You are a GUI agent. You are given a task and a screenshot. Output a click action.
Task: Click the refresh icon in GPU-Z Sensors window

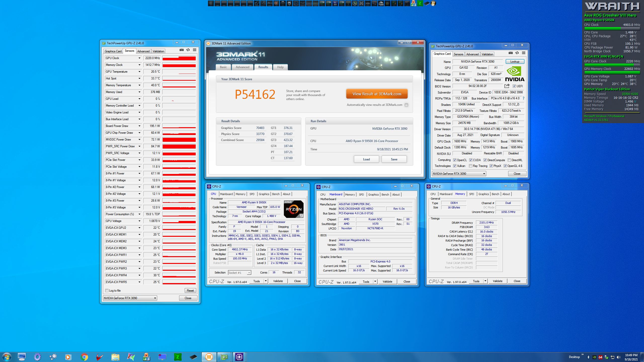pos(188,50)
